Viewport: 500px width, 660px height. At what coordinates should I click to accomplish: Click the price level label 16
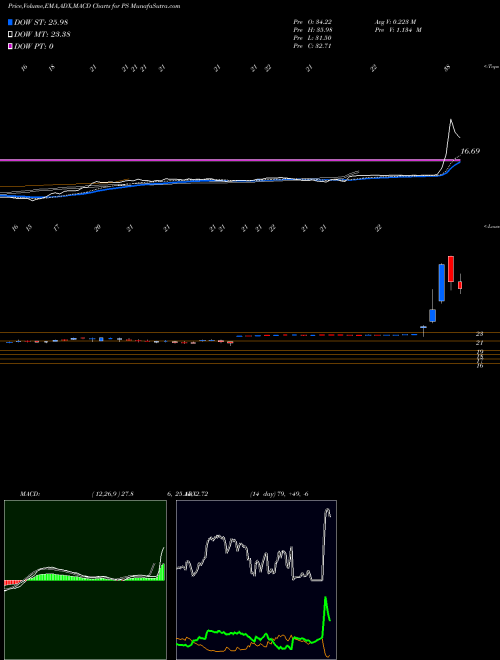[479, 366]
